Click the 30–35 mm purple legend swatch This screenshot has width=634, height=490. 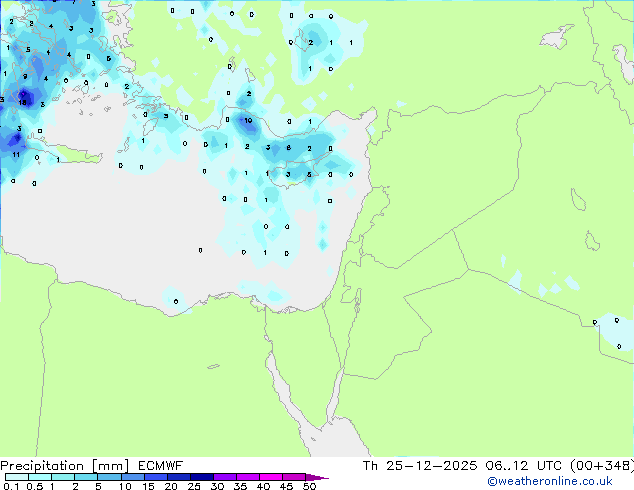pyautogui.click(x=225, y=477)
